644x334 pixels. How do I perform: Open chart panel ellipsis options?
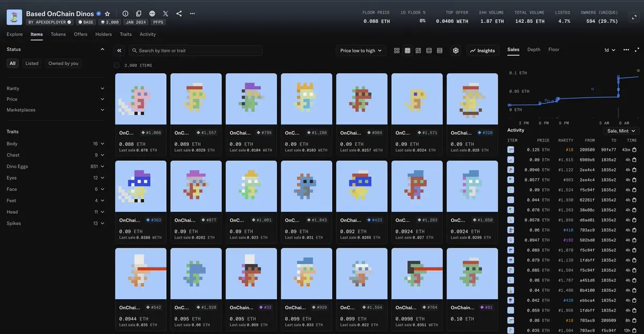626,50
